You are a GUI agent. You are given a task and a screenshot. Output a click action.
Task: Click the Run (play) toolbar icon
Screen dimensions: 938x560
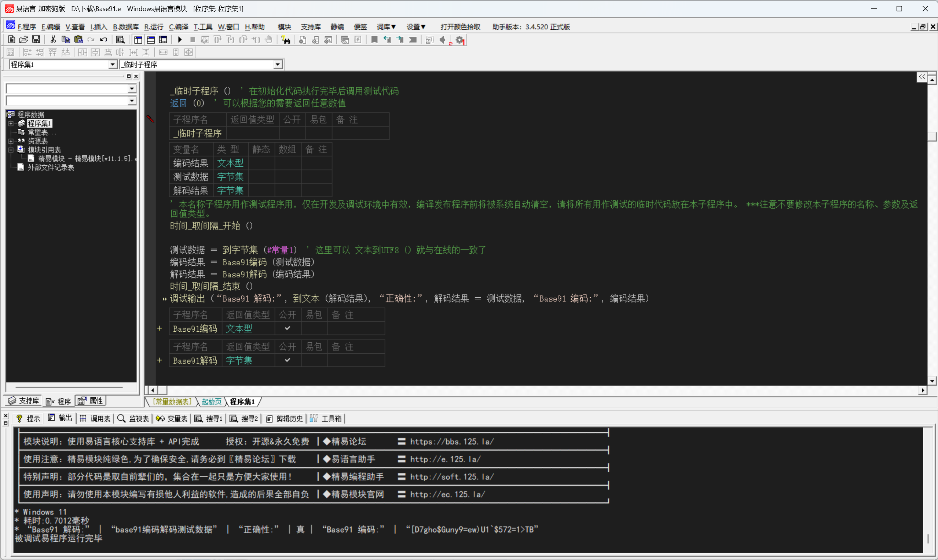[x=180, y=40]
